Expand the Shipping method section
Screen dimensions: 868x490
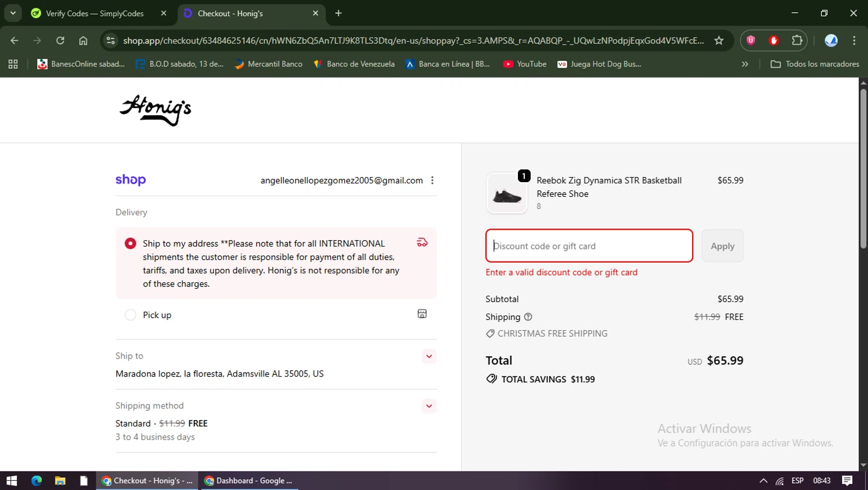point(429,406)
